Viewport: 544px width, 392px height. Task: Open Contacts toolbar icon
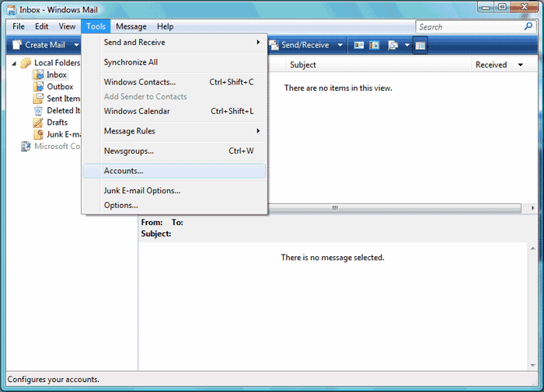click(x=359, y=45)
